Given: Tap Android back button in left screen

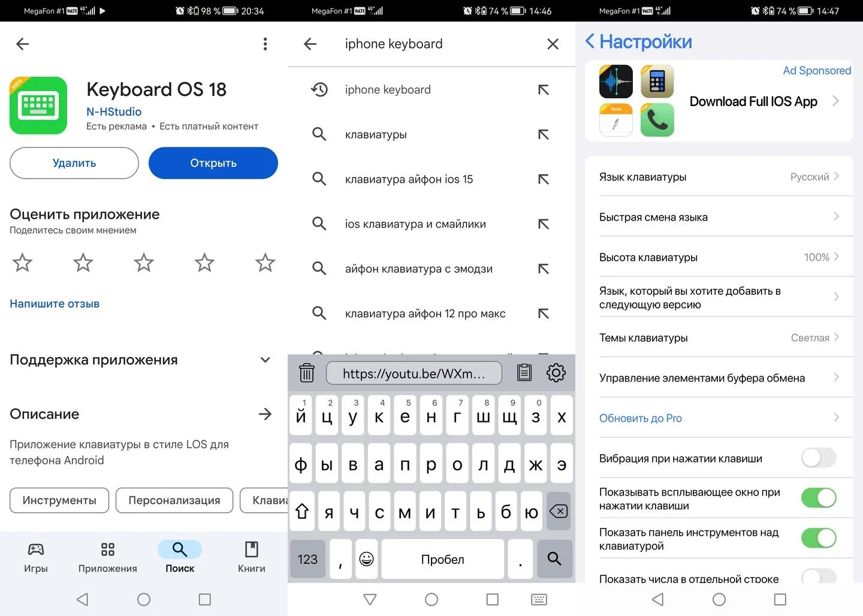Looking at the screenshot, I should [83, 599].
